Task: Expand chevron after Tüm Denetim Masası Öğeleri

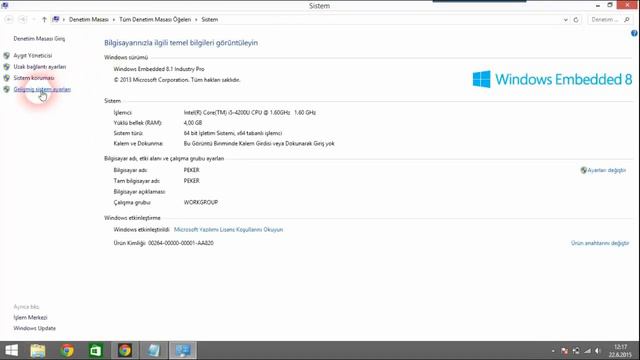Action: click(x=196, y=20)
